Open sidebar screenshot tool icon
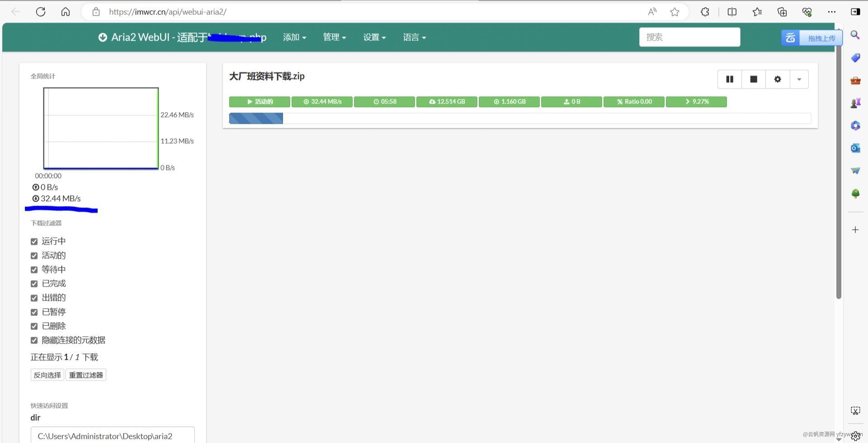The width and height of the screenshot is (868, 443). (855, 410)
